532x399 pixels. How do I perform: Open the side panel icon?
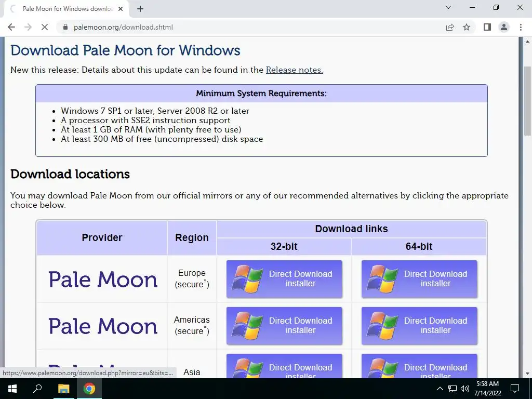(x=487, y=27)
